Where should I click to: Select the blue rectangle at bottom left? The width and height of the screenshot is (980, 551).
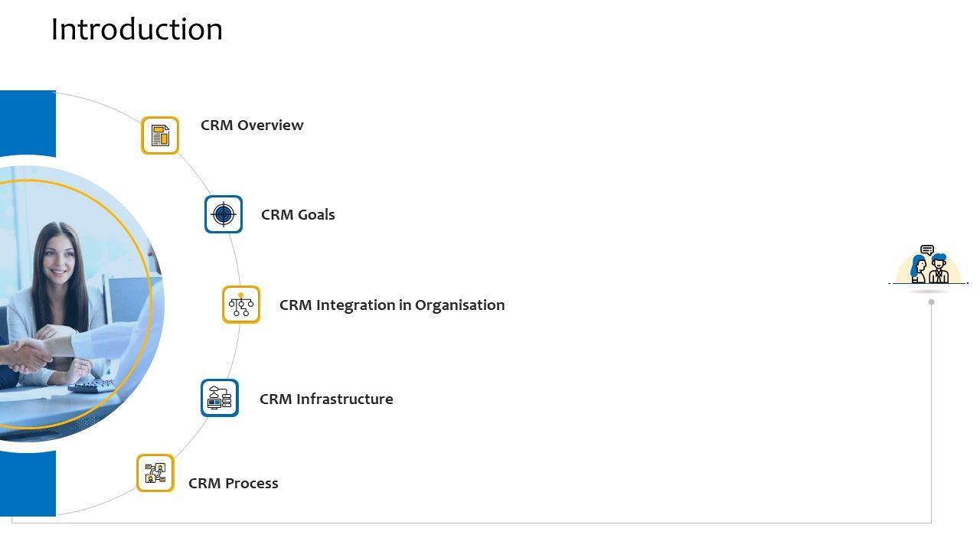pyautogui.click(x=28, y=485)
